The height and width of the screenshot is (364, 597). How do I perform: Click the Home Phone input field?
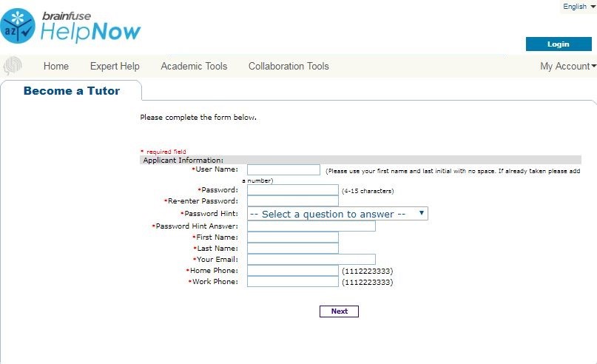pyautogui.click(x=292, y=271)
